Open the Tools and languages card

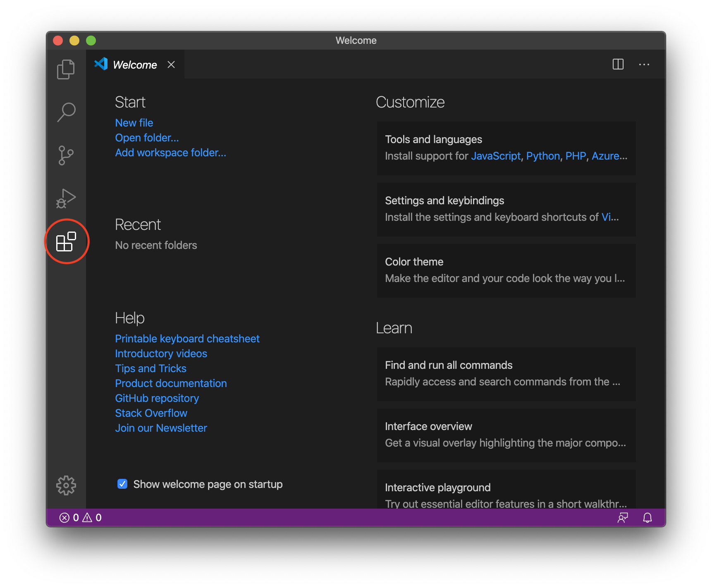point(507,148)
